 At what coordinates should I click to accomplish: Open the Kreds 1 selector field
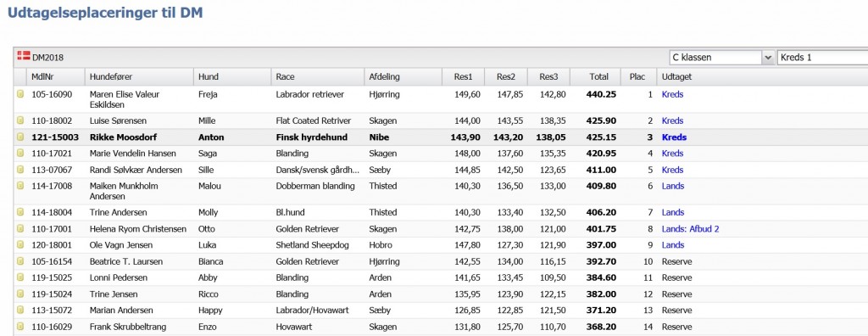[822, 57]
